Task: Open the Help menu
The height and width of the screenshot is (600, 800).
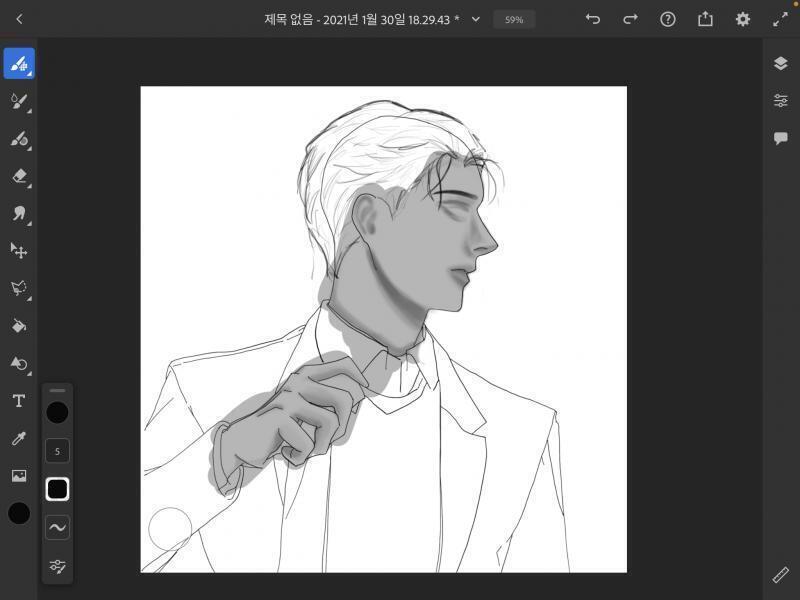Action: click(668, 19)
